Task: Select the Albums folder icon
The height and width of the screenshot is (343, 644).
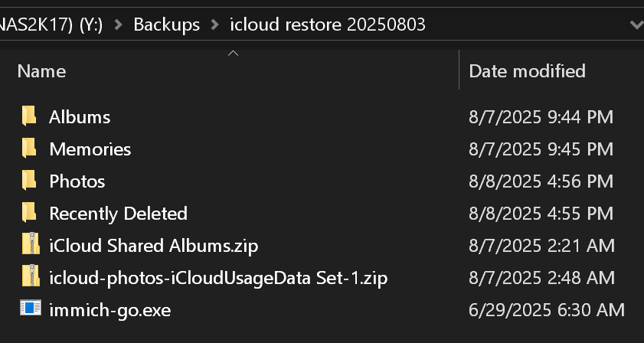Action: point(29,116)
